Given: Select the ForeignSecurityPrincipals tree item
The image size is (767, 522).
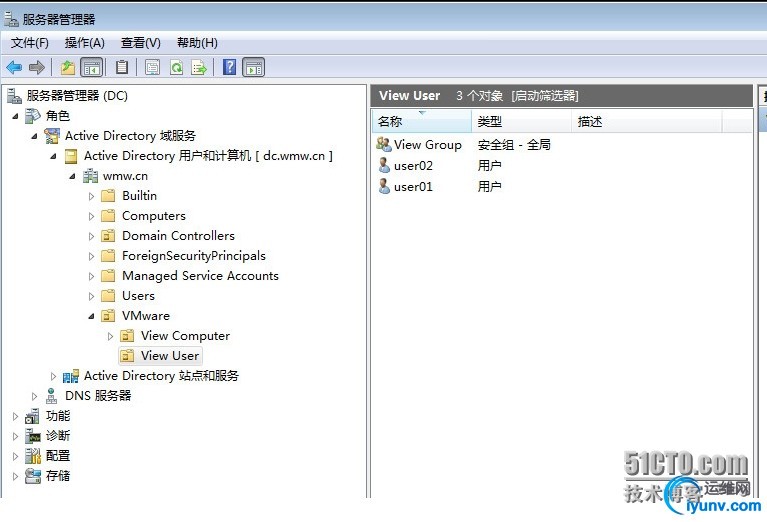Looking at the screenshot, I should click(194, 256).
